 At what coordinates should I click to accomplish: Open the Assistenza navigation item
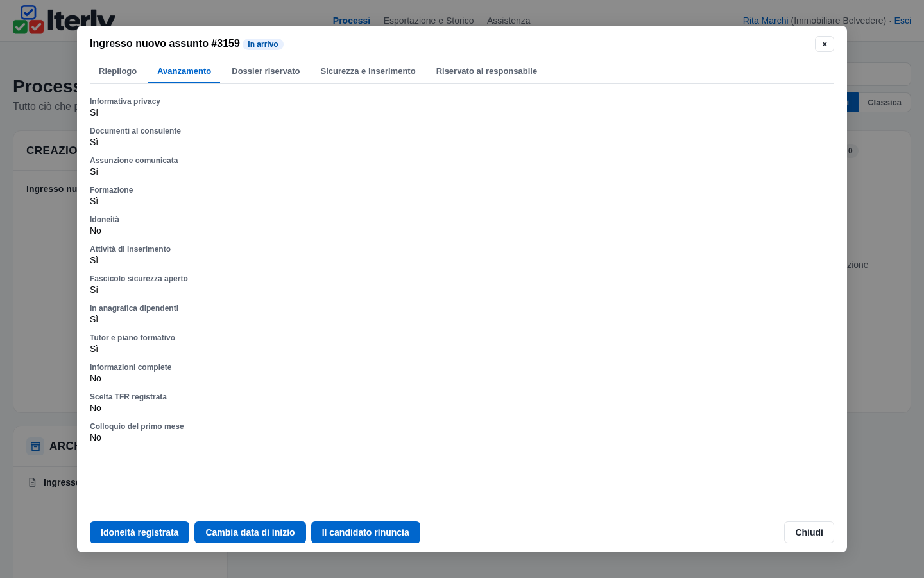coord(509,21)
